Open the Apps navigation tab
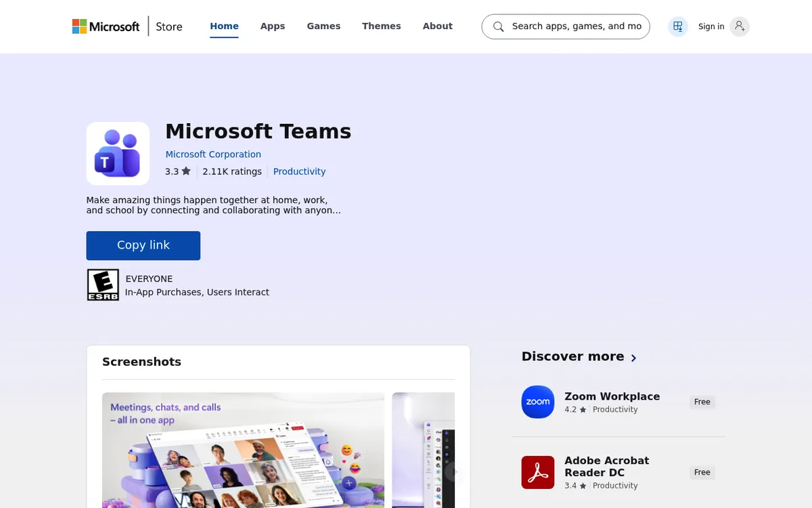Screen dimensions: 812x508 click(x=273, y=26)
